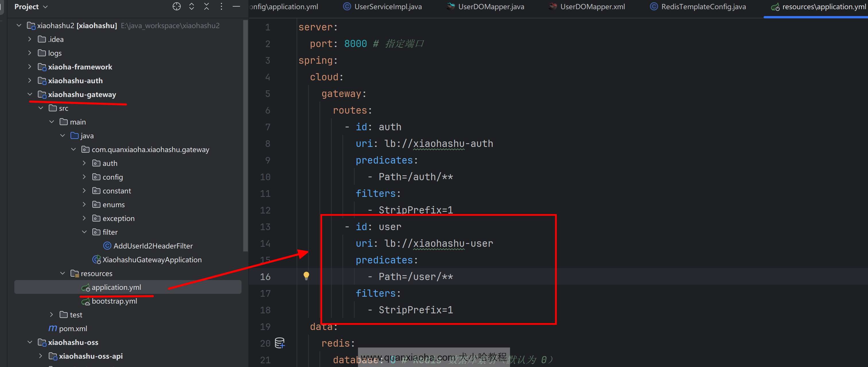Open XiaohashuGatewayApplication class file
Screen dimensions: 868x367
152,260
